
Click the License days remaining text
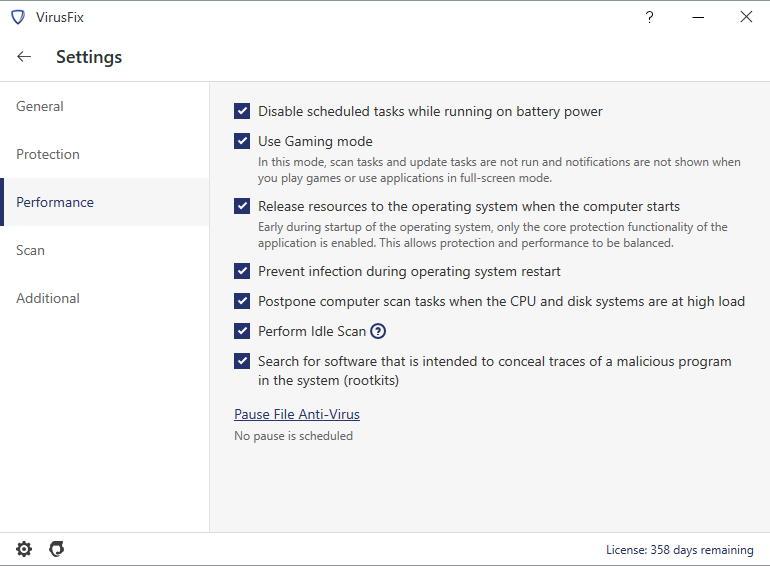[x=679, y=550]
